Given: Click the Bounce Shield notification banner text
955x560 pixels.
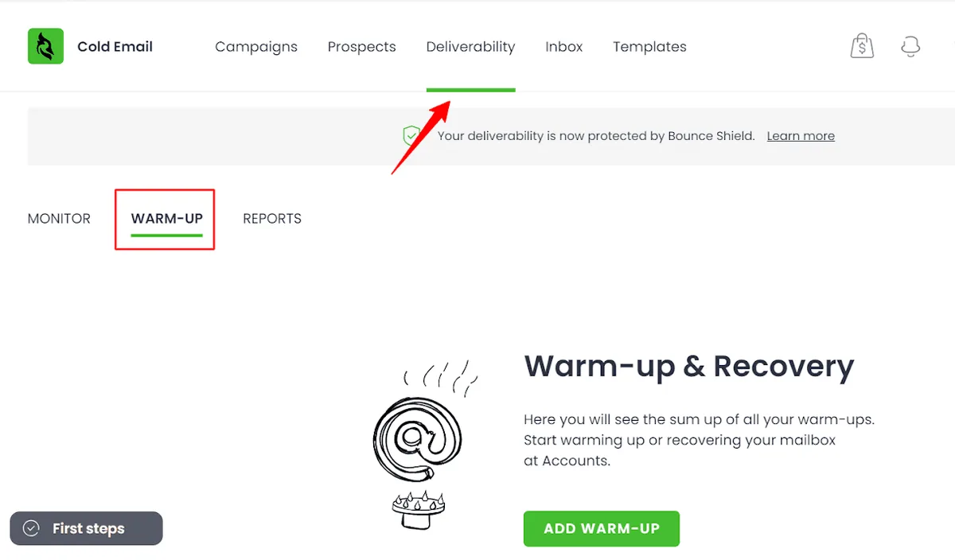Looking at the screenshot, I should (x=596, y=136).
